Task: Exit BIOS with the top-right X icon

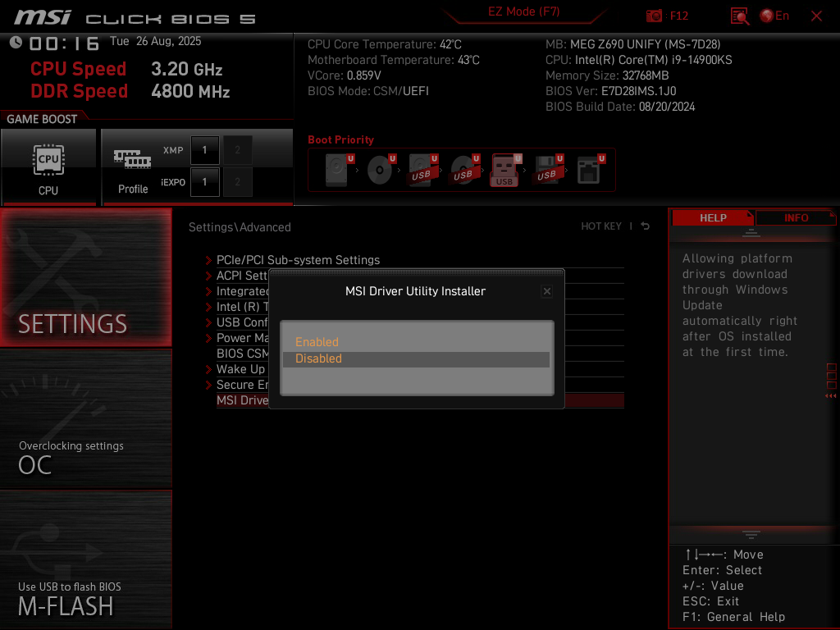Action: [816, 16]
